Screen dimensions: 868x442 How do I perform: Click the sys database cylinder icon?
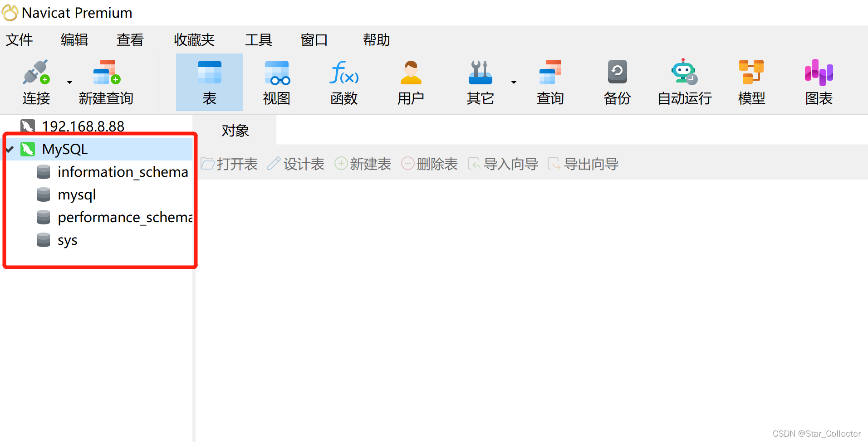click(x=44, y=240)
